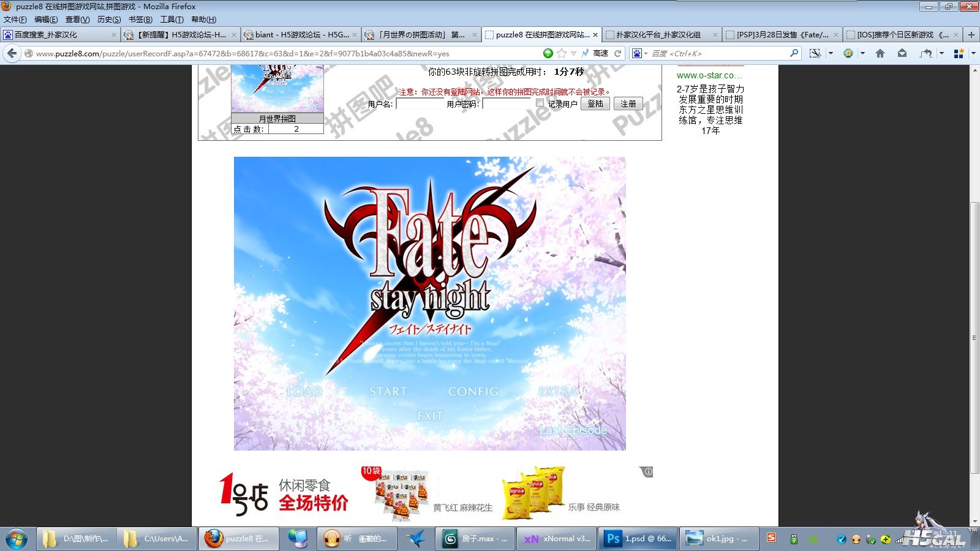This screenshot has width=980, height=551.
Task: Click the 登陆 login button
Action: point(595,104)
